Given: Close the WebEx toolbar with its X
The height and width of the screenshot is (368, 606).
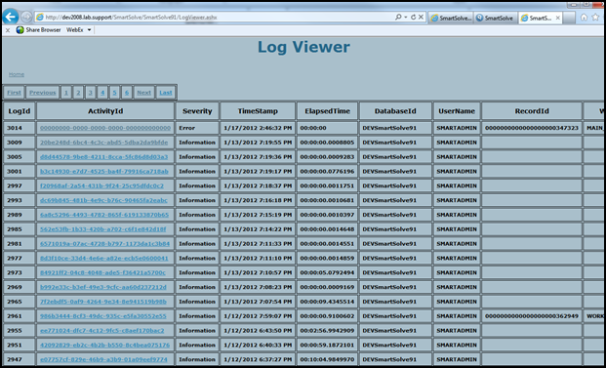Looking at the screenshot, I should [x=8, y=30].
